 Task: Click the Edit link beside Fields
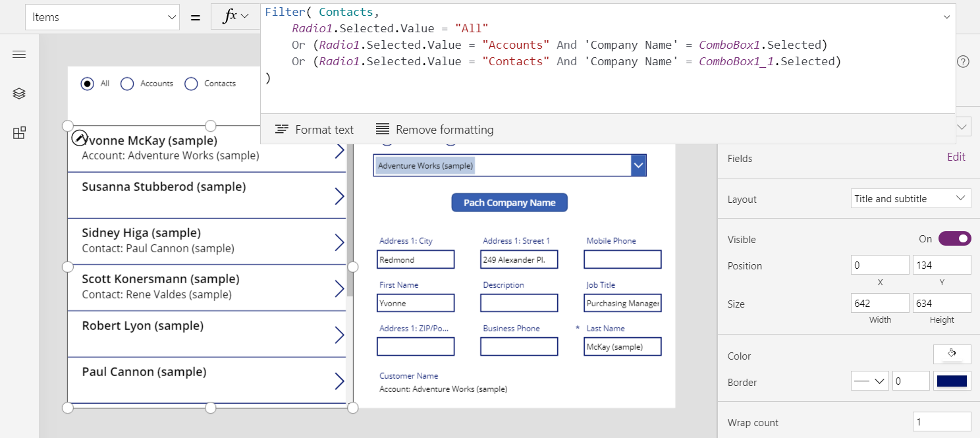(x=956, y=157)
